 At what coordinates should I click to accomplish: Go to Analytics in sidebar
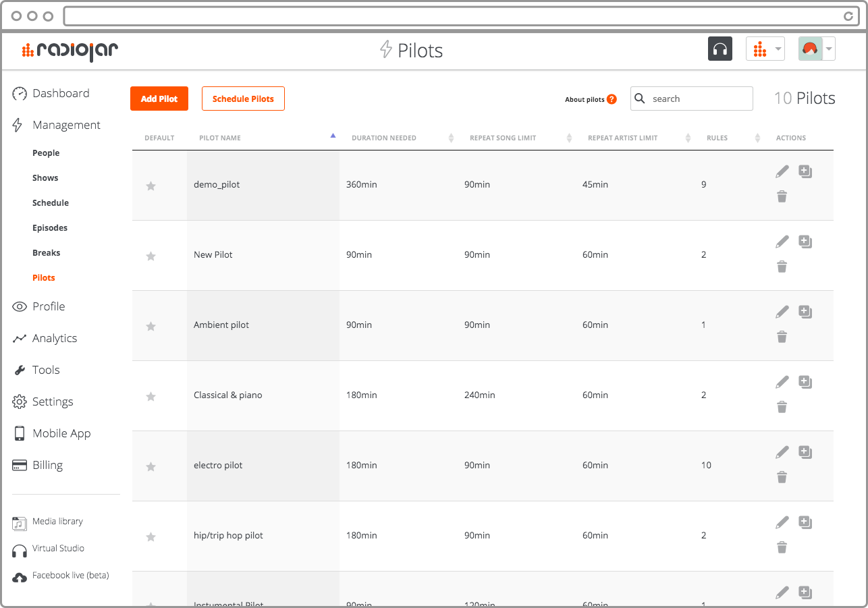(54, 338)
